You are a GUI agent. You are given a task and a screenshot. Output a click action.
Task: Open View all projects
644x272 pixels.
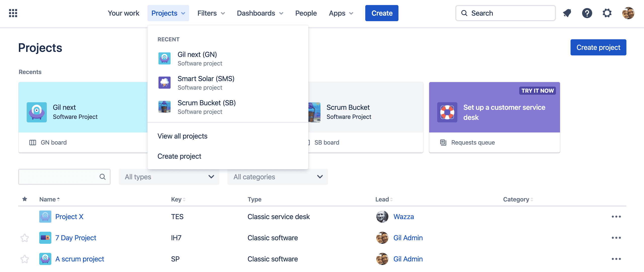point(182,136)
